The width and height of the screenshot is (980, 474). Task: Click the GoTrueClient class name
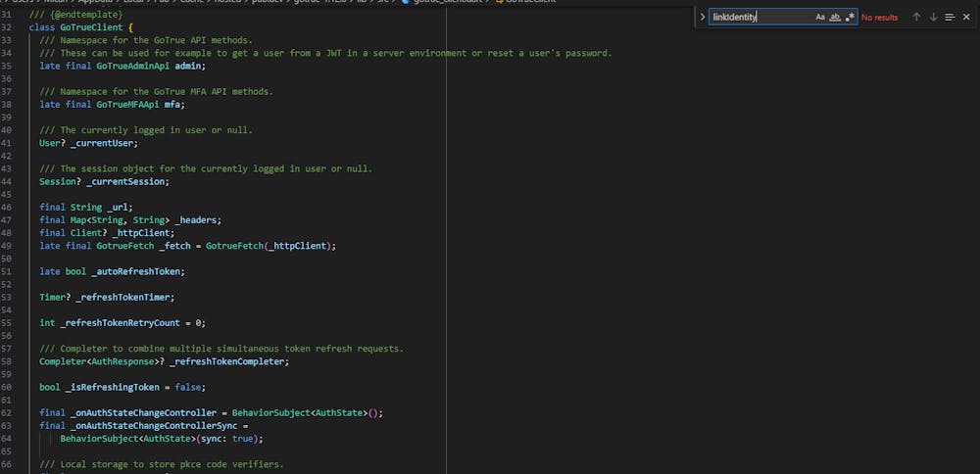[91, 27]
